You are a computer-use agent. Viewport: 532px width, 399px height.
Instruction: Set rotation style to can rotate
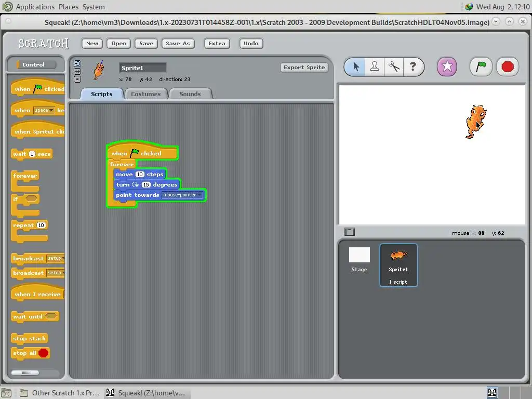tap(77, 64)
